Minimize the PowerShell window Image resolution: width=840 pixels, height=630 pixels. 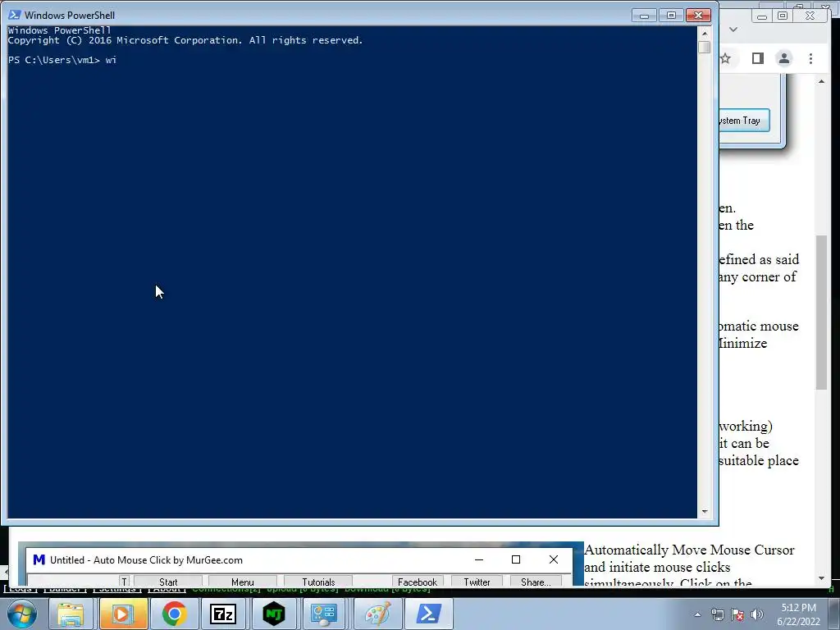tap(644, 16)
